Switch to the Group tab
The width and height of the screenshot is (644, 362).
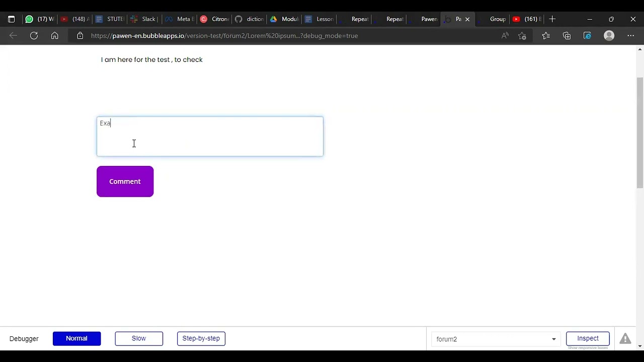pos(492,19)
